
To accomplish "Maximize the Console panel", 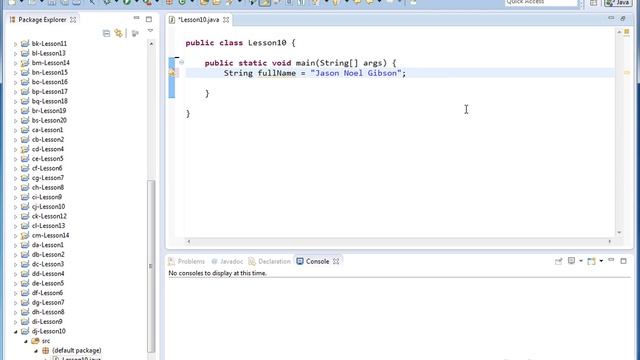I will coord(623,261).
